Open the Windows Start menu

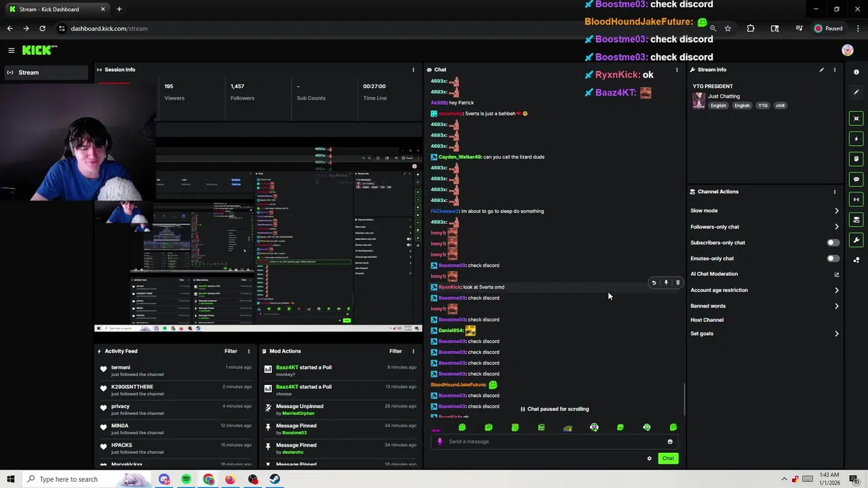(10, 479)
